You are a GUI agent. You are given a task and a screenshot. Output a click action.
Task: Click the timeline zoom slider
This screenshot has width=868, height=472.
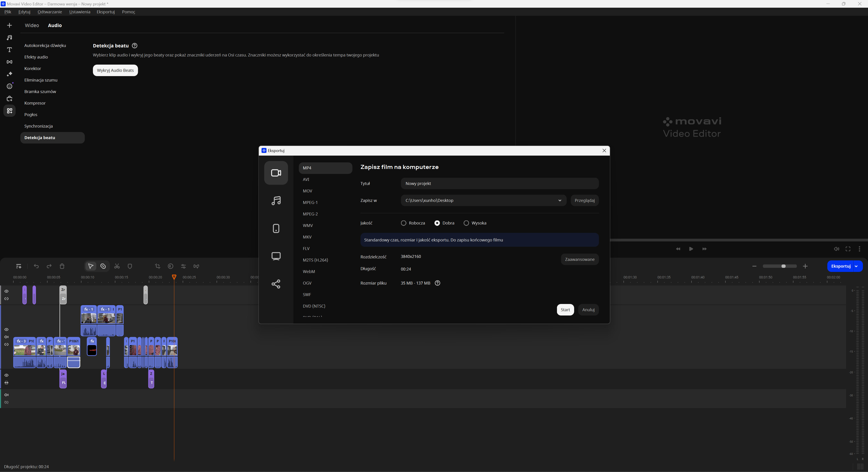[779, 266]
